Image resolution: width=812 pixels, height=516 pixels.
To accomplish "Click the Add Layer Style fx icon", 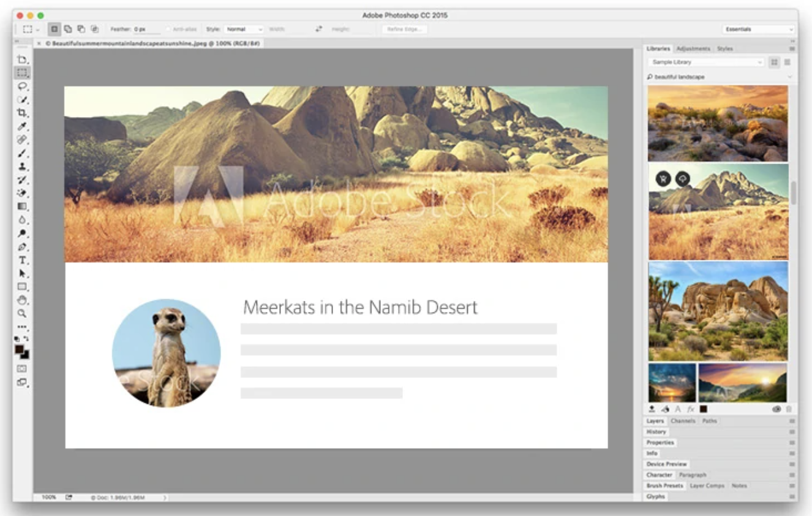I will coord(691,409).
